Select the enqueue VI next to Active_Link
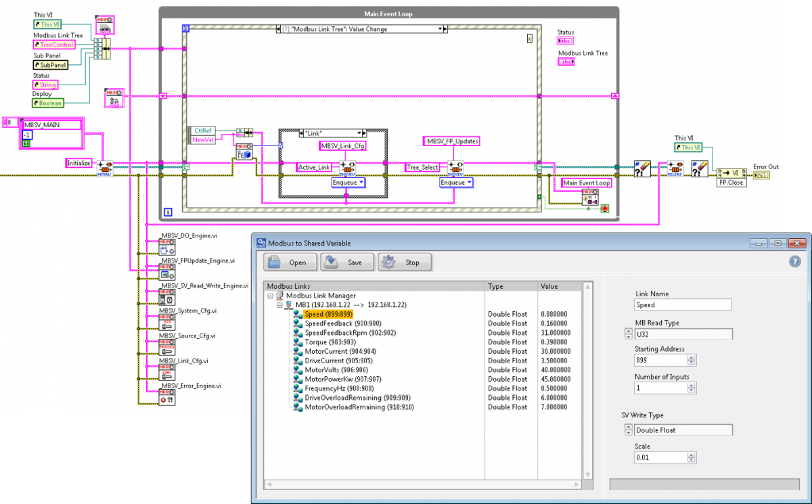Image resolution: width=812 pixels, height=504 pixels. [x=348, y=168]
